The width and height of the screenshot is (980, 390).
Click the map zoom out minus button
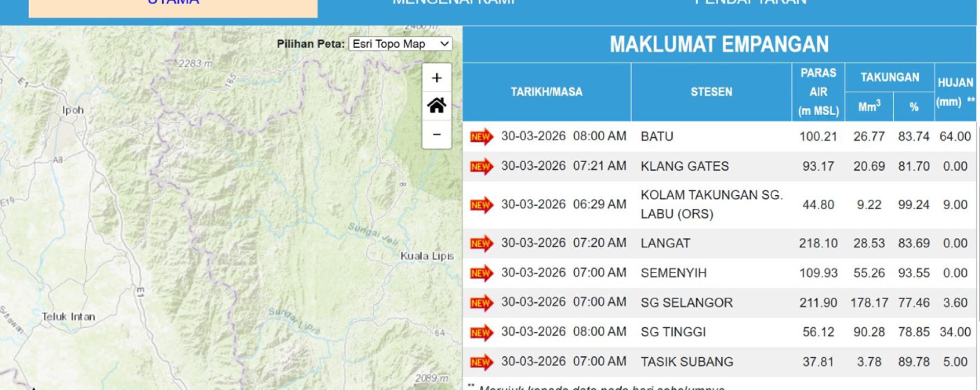tap(436, 135)
